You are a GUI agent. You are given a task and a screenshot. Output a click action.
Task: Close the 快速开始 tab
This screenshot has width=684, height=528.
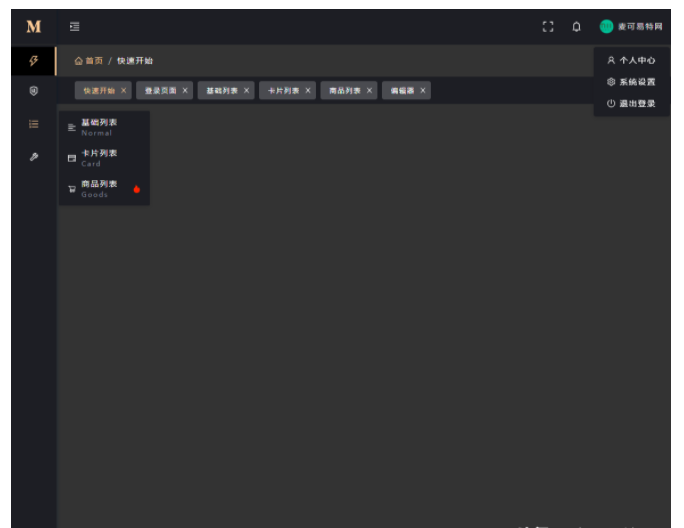coord(123,90)
